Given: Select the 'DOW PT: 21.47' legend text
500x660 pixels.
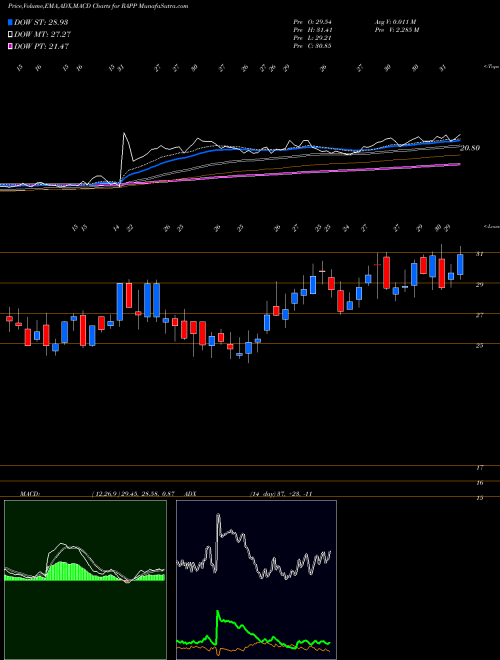Looking at the screenshot, I should pyautogui.click(x=41, y=47).
